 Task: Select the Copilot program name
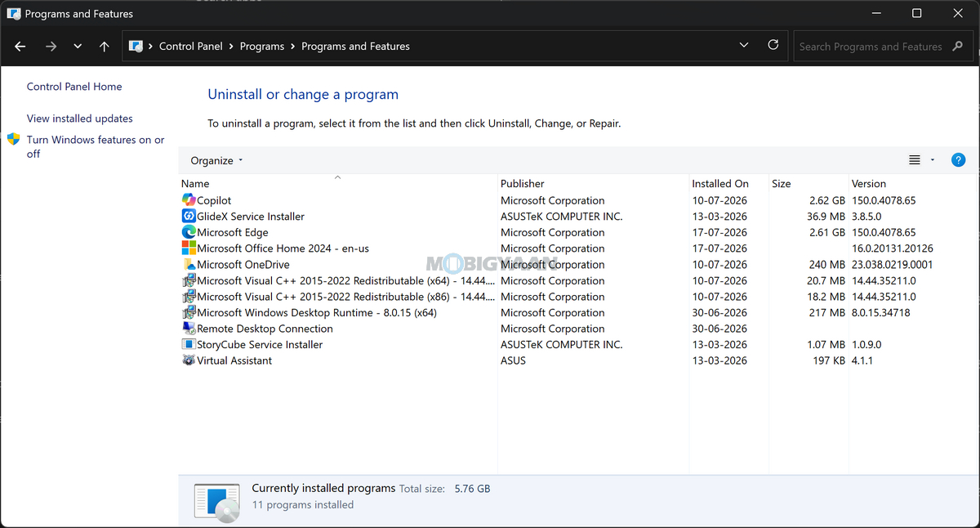click(214, 200)
